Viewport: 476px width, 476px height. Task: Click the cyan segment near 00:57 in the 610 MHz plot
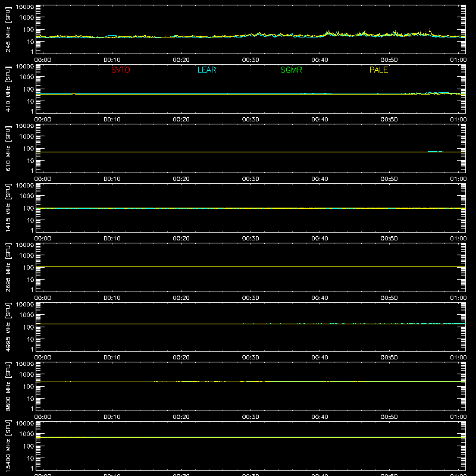(x=436, y=151)
